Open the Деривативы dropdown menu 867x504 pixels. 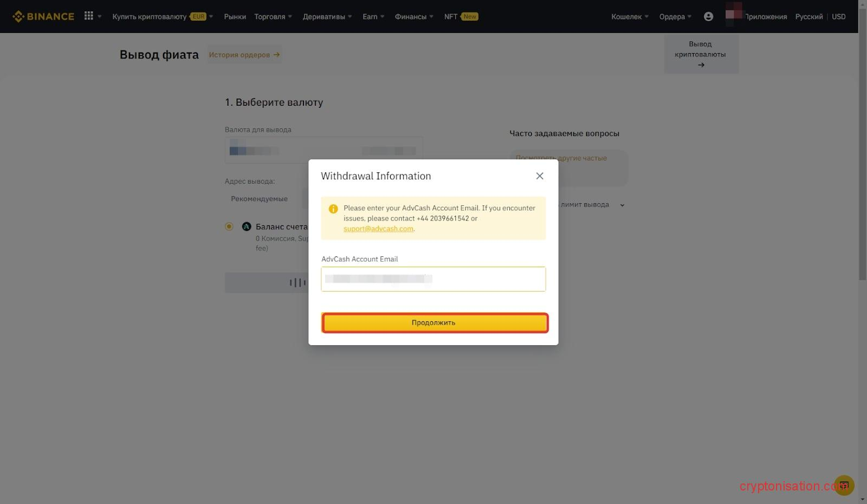pos(326,16)
